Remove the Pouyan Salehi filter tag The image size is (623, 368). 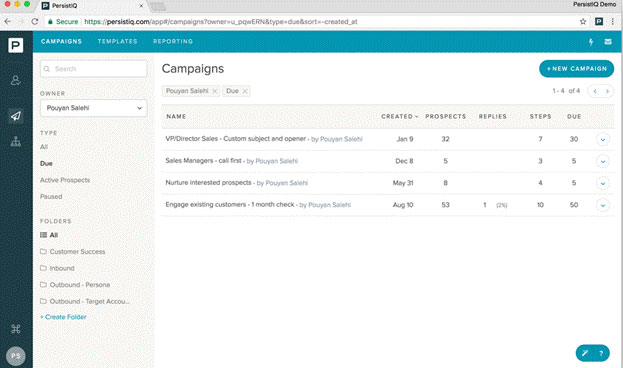(x=215, y=91)
